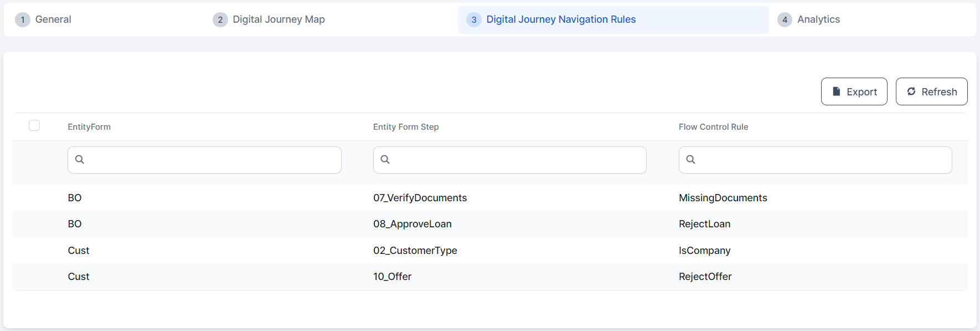Click the Flow Control Rule search icon
The height and width of the screenshot is (331, 980).
pyautogui.click(x=691, y=160)
